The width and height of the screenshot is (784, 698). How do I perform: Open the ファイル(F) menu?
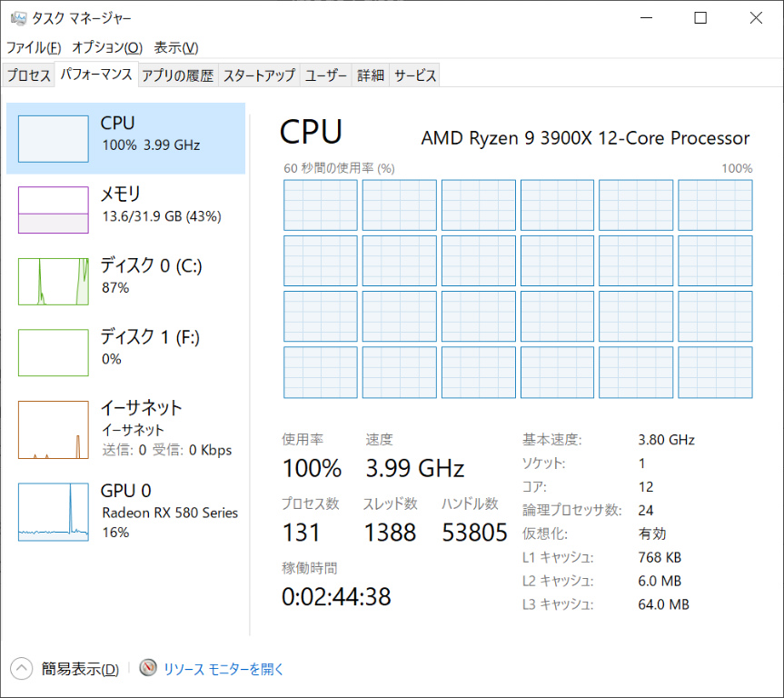pyautogui.click(x=34, y=47)
